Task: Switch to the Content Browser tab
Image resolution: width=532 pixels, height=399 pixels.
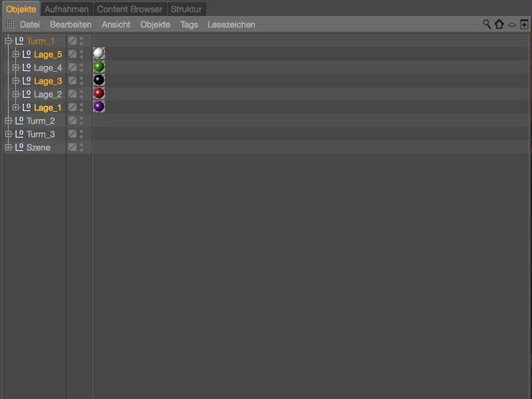Action: 130,9
